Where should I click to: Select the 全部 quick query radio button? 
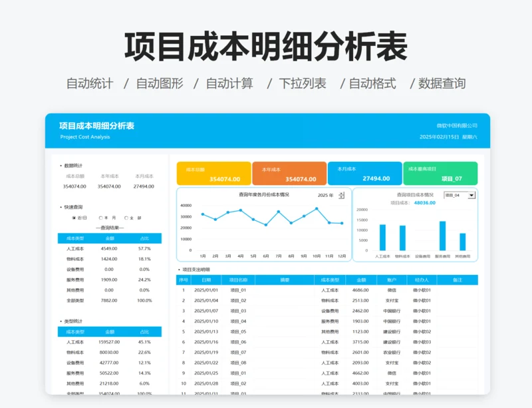[x=126, y=218]
